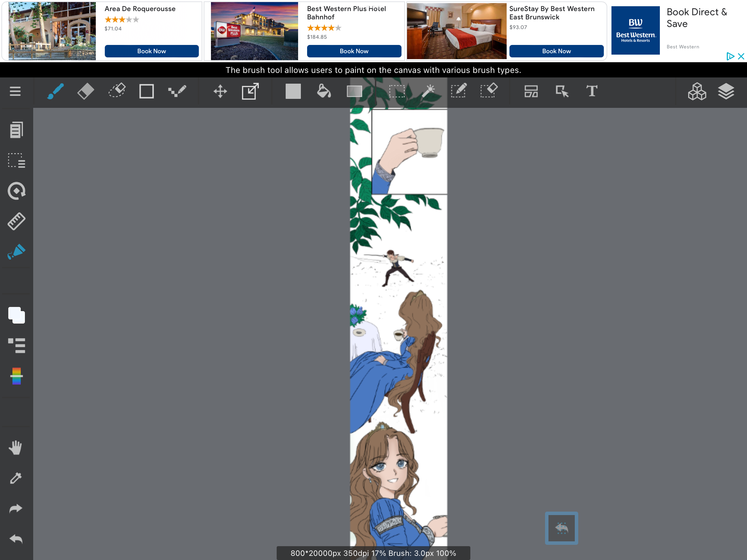Open the rainbow color palette panel
This screenshot has height=560, width=747.
(16, 376)
